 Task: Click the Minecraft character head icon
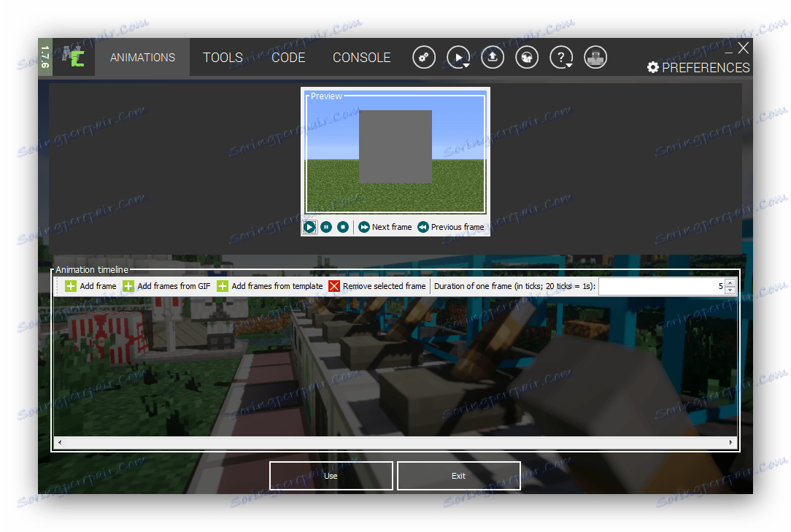595,57
